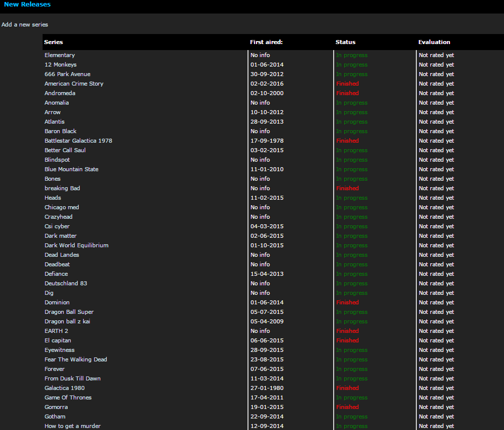Click Finished status for EARTH 2
The width and height of the screenshot is (504, 430).
click(348, 331)
